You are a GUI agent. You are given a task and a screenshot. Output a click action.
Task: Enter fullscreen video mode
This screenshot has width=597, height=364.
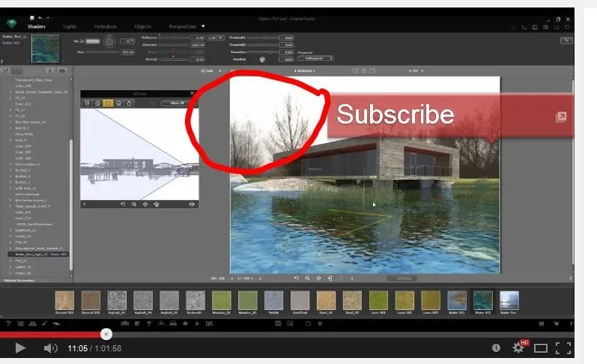coord(563,348)
